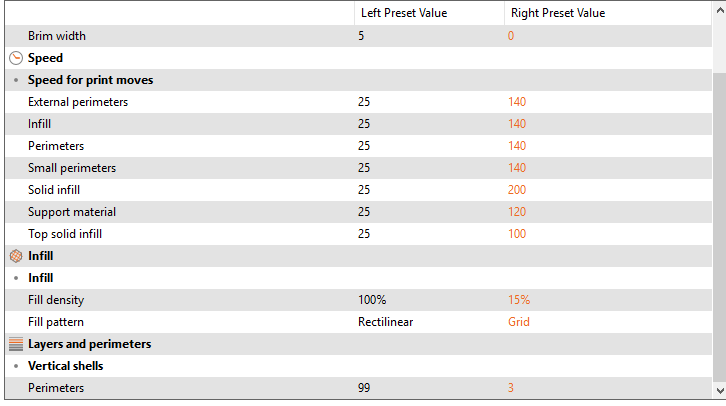
Task: Click Solid infill right value 200
Action: tap(517, 190)
